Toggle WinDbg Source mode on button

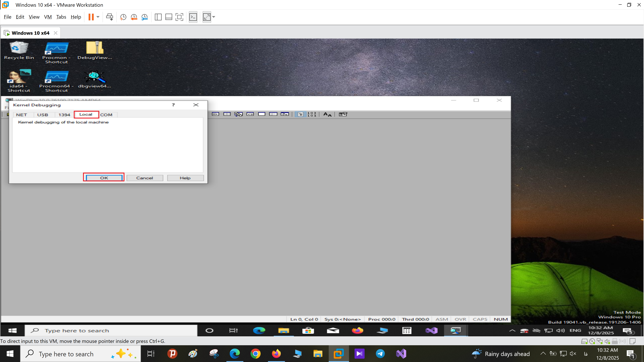tap(300, 114)
